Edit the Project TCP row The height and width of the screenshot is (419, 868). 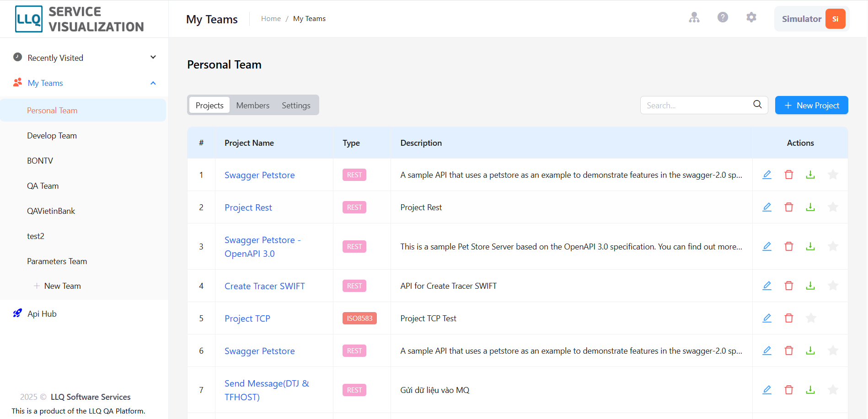(767, 318)
